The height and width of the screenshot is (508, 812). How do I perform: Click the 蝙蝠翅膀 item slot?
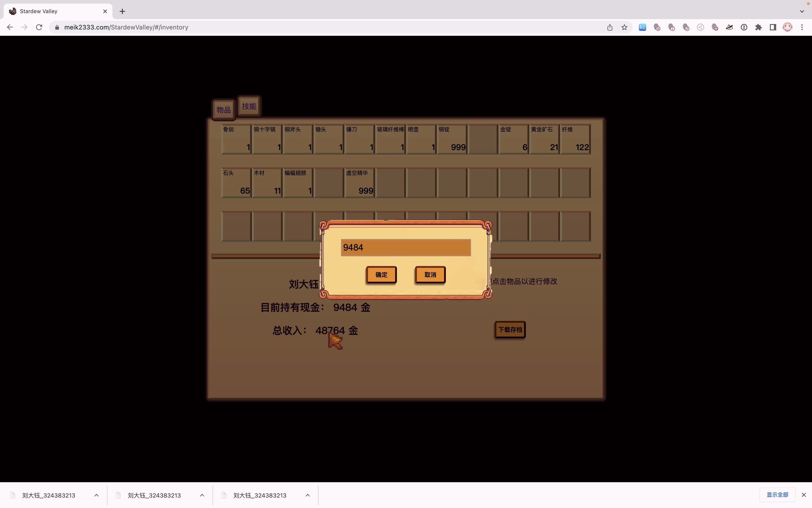pyautogui.click(x=298, y=183)
